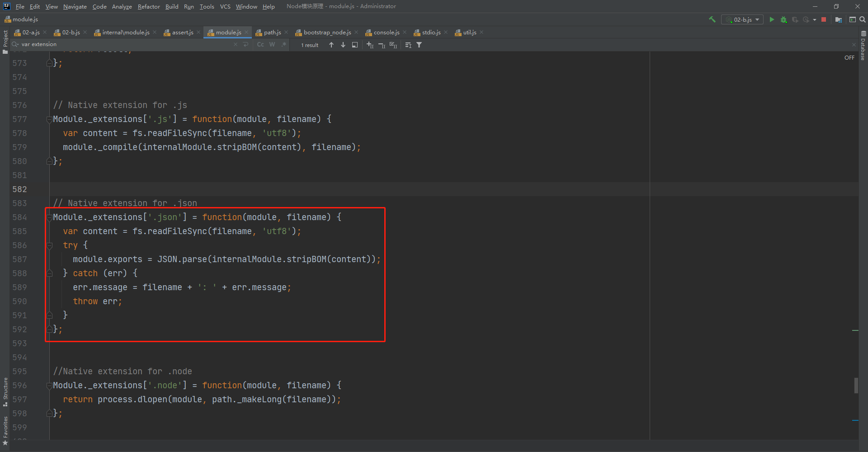
Task: Click the green stripe mark on the scrollbar
Action: [855, 330]
